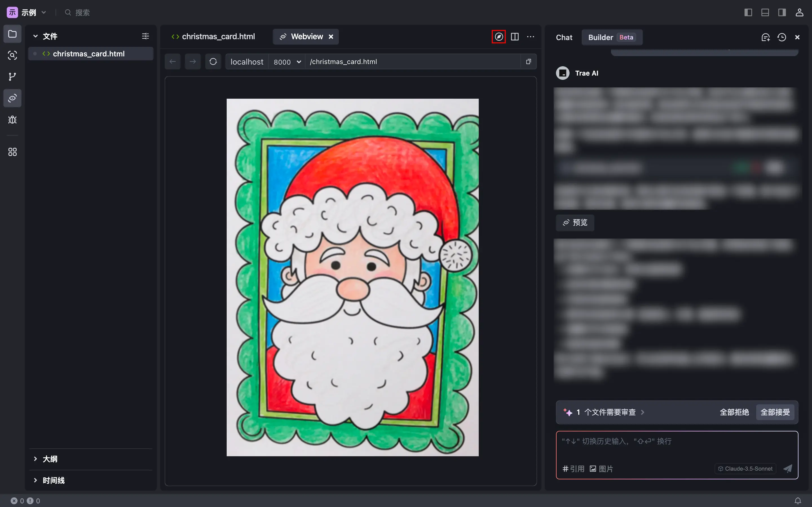
Task: Click 全部拒绝 reject all button
Action: point(734,412)
